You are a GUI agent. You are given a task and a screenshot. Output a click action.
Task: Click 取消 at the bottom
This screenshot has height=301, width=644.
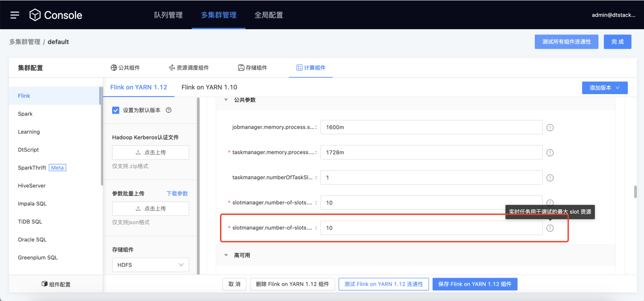coord(234,284)
